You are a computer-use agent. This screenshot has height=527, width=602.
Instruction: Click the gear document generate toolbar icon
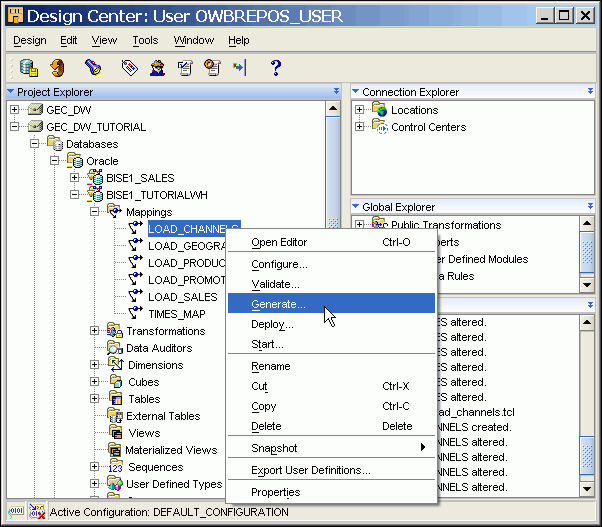point(212,68)
